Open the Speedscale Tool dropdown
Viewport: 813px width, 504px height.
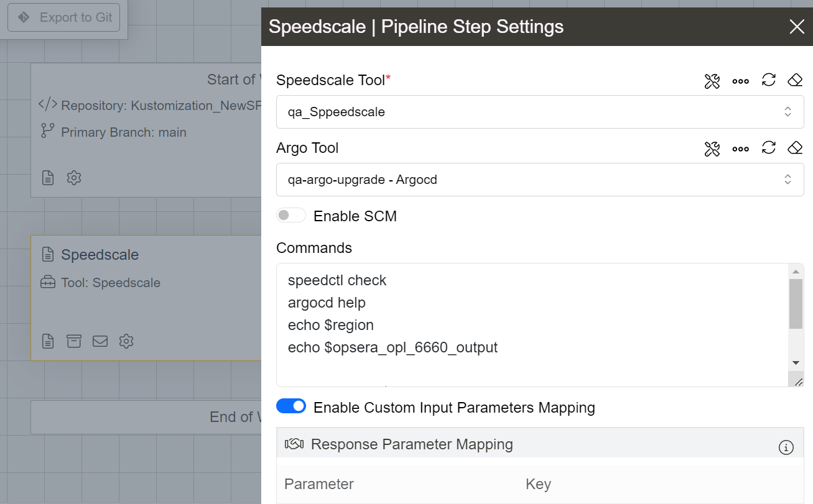[x=539, y=112]
